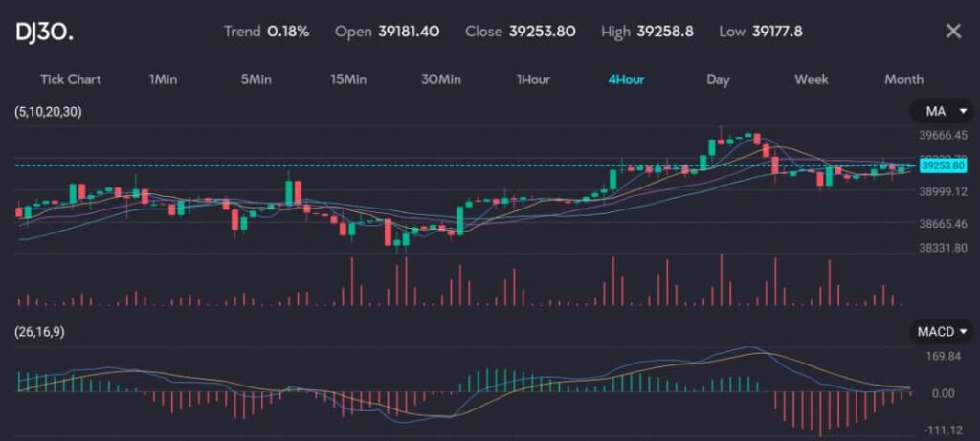
Task: Switch to the Tick Chart view
Action: click(x=70, y=79)
